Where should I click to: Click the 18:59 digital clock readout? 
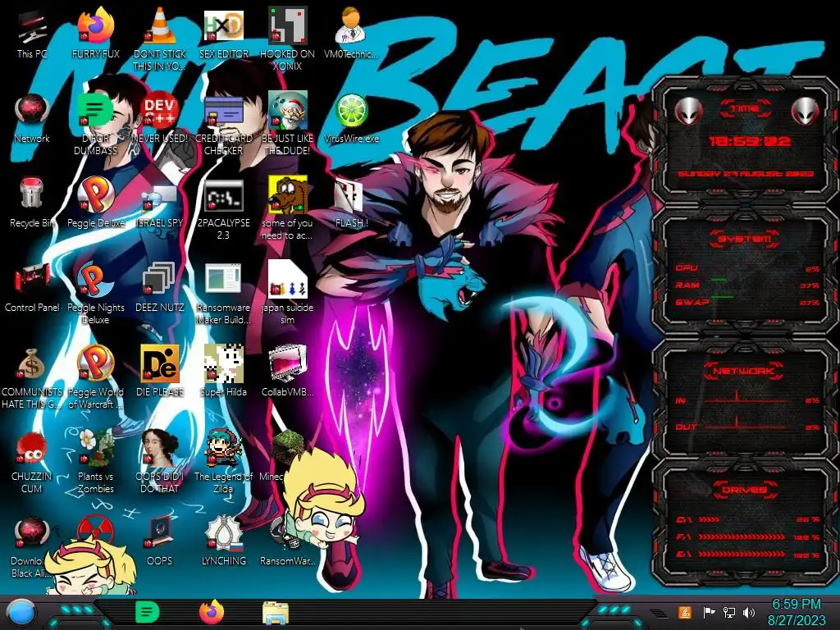749,142
